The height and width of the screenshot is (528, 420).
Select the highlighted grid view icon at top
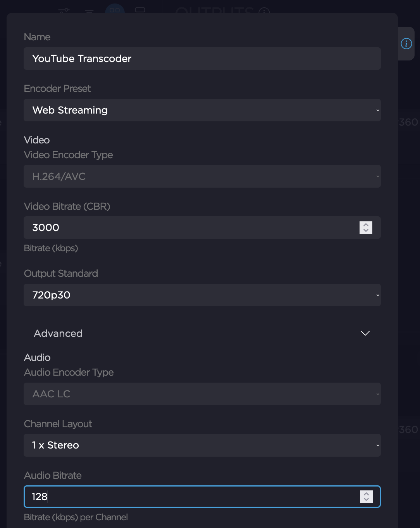click(115, 10)
